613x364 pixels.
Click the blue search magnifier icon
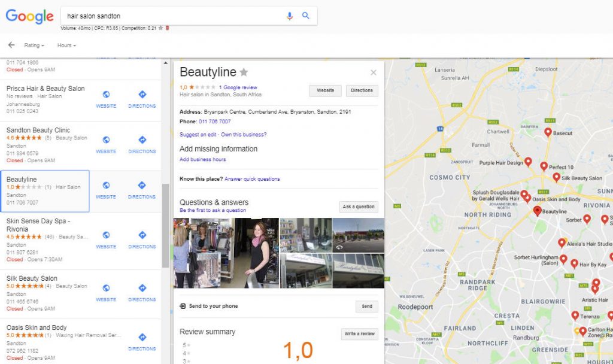pos(306,16)
